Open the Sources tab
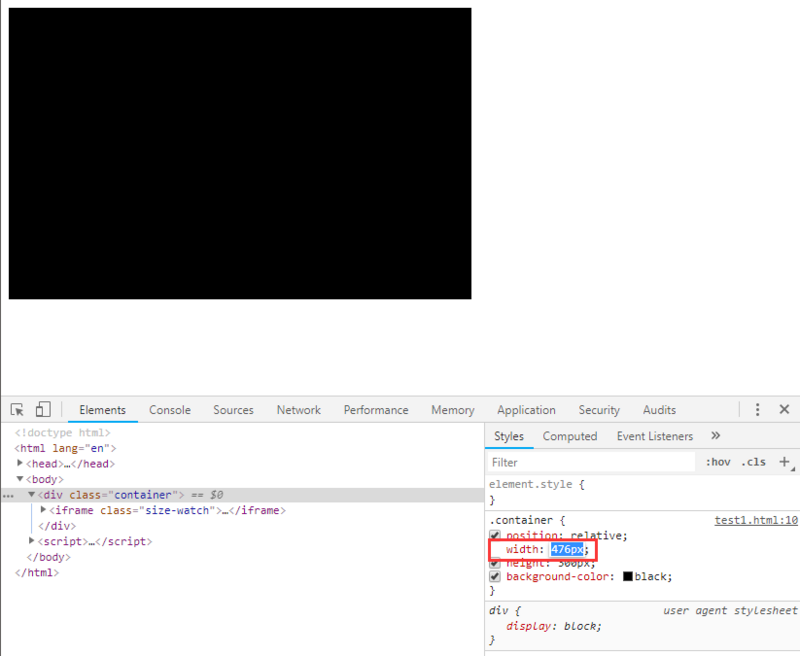 click(233, 410)
